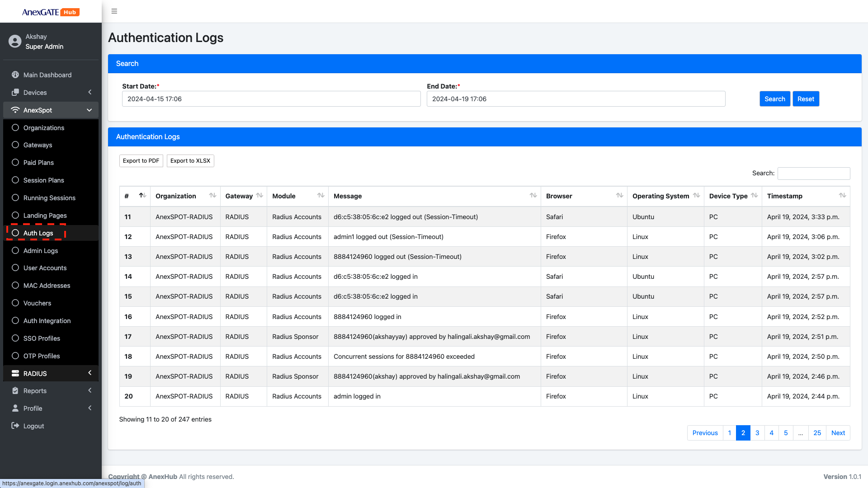The image size is (868, 488).
Task: Select the Vouchers circle item
Action: point(15,303)
